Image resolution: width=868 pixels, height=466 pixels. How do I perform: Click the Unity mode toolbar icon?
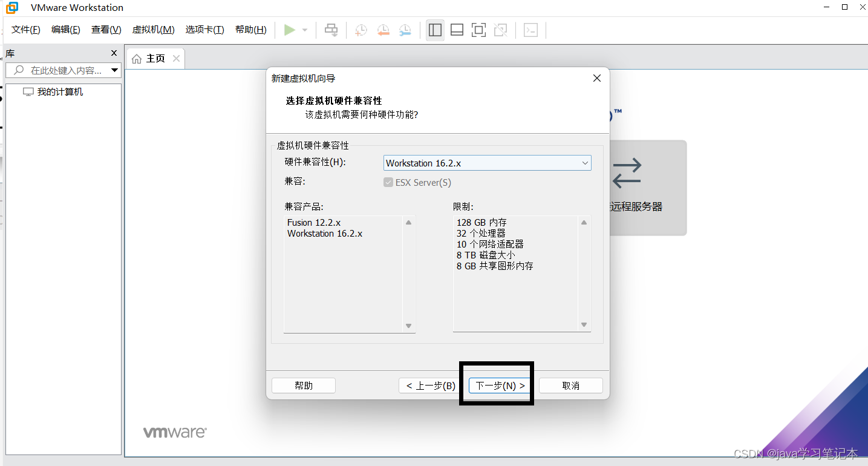pyautogui.click(x=500, y=30)
